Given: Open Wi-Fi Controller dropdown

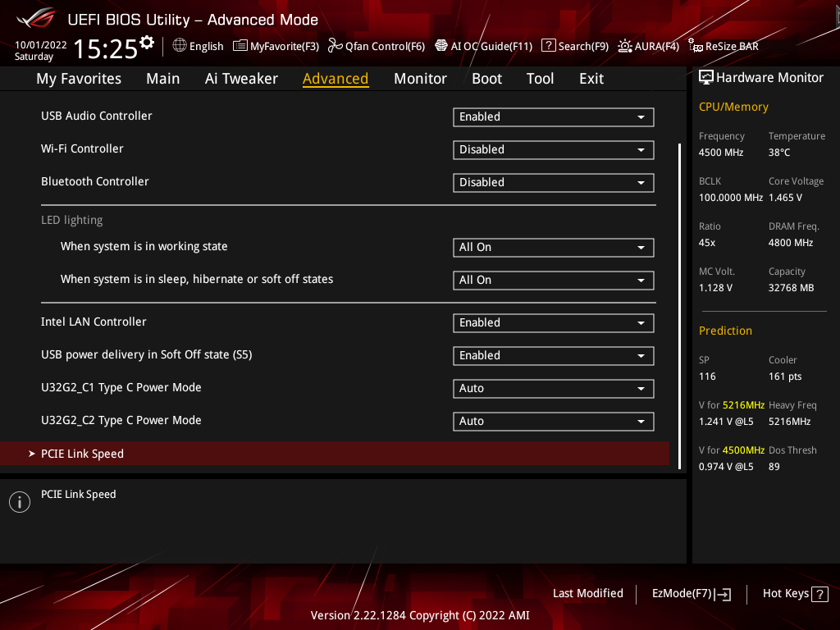Looking at the screenshot, I should click(553, 150).
